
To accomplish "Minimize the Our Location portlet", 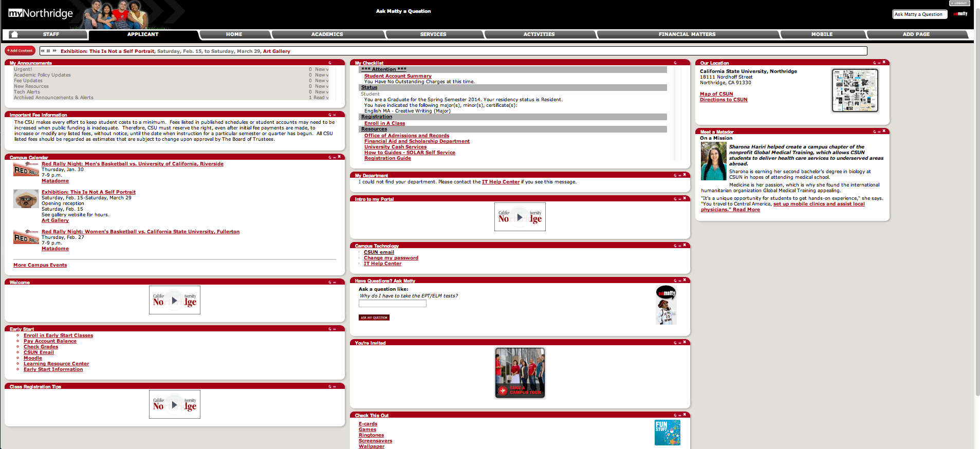I will [x=879, y=63].
